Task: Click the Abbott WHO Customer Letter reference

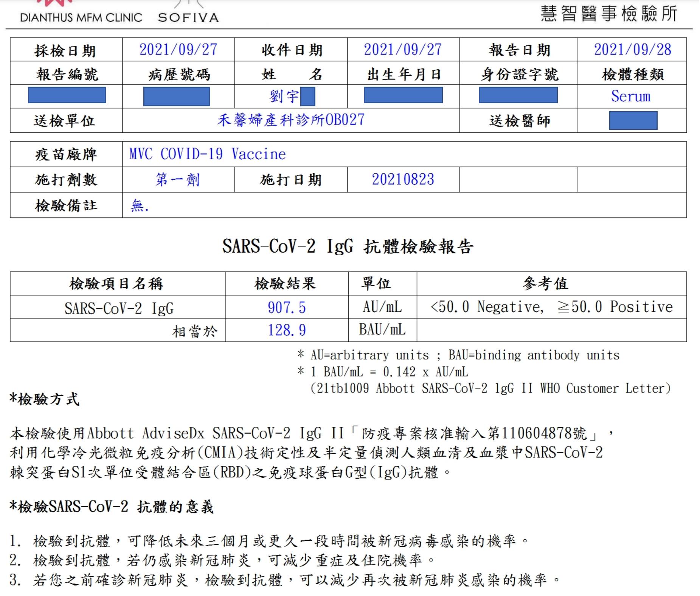Action: [x=490, y=388]
